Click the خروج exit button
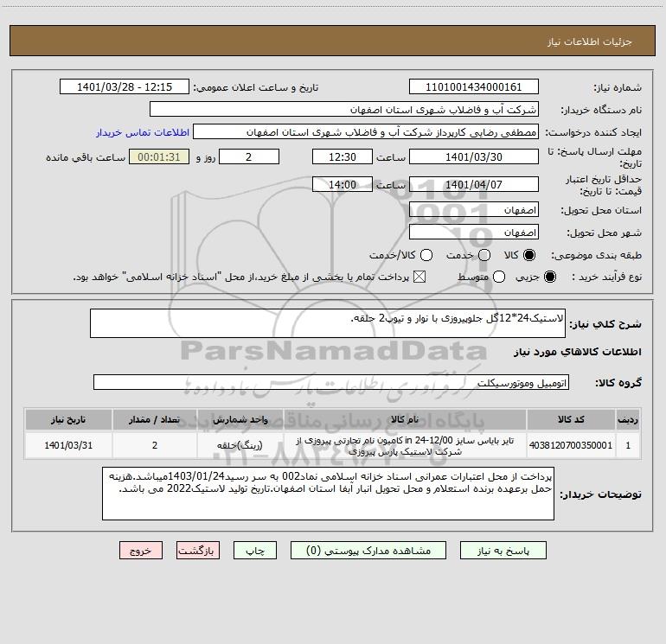Viewport: 666px width, 644px height. click(141, 550)
